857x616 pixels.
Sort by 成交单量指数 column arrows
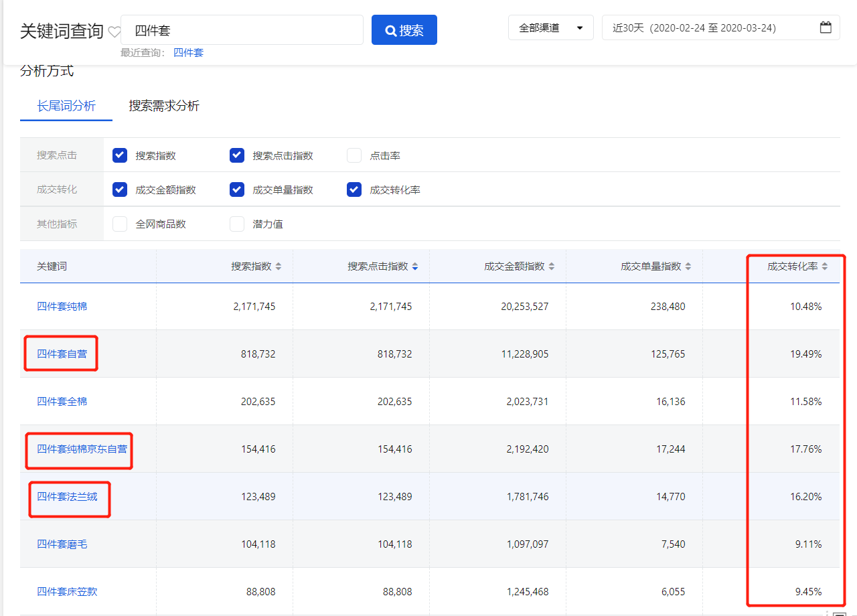click(x=688, y=266)
